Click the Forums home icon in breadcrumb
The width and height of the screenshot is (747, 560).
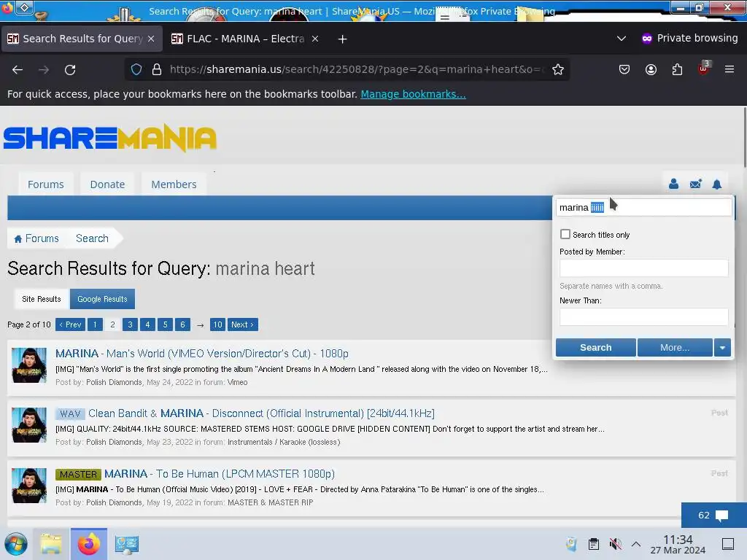tap(18, 238)
